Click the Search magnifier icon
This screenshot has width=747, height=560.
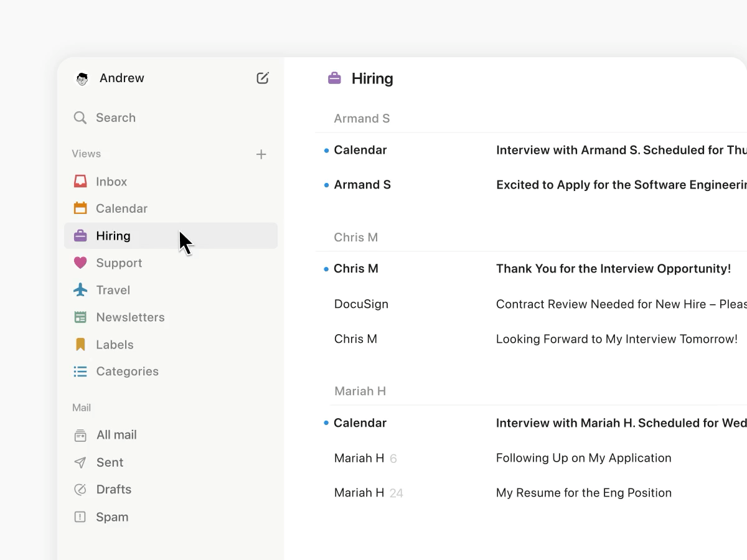80,118
